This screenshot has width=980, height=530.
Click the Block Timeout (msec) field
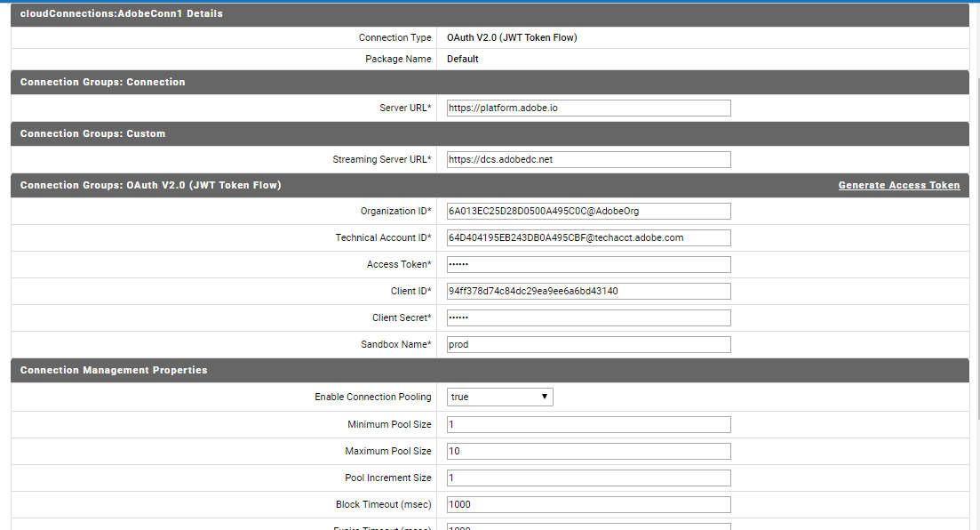coord(589,505)
